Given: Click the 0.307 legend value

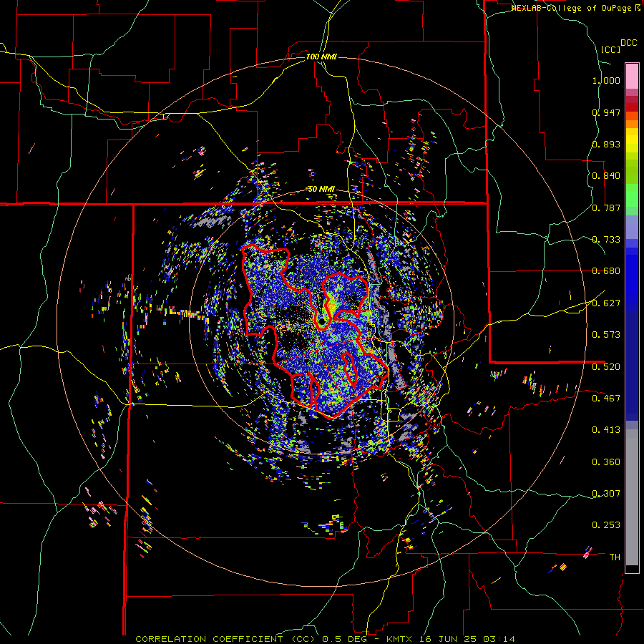Looking at the screenshot, I should click(x=606, y=494).
